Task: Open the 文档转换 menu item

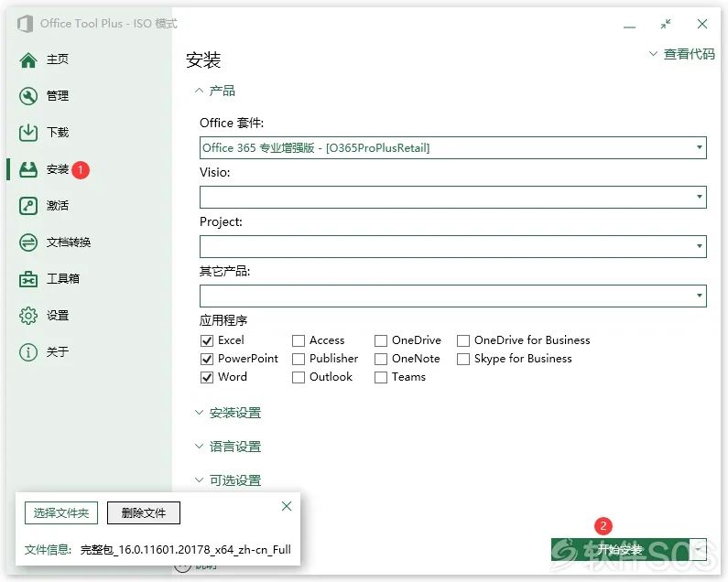Action: pos(69,242)
